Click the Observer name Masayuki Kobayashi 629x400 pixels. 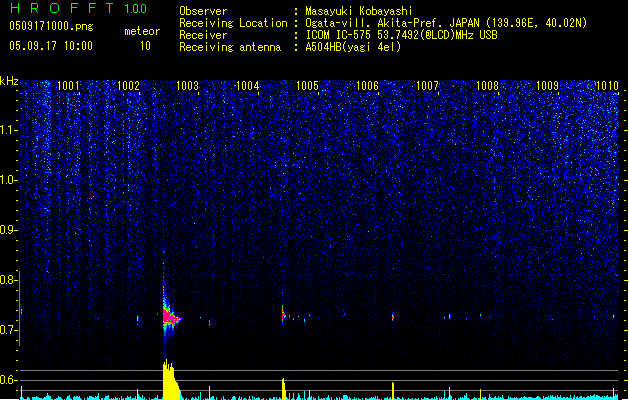(x=359, y=11)
